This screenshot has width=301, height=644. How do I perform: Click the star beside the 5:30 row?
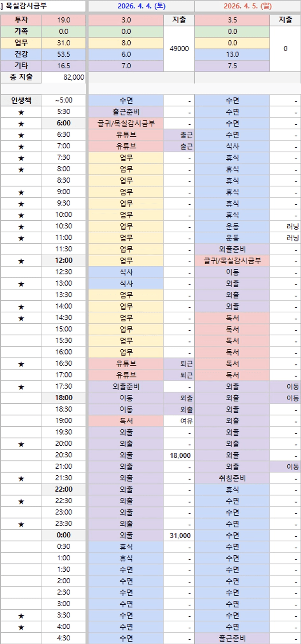21,112
